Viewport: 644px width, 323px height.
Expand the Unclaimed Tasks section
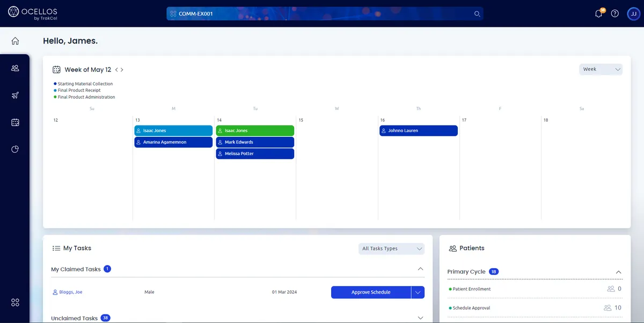(420, 318)
